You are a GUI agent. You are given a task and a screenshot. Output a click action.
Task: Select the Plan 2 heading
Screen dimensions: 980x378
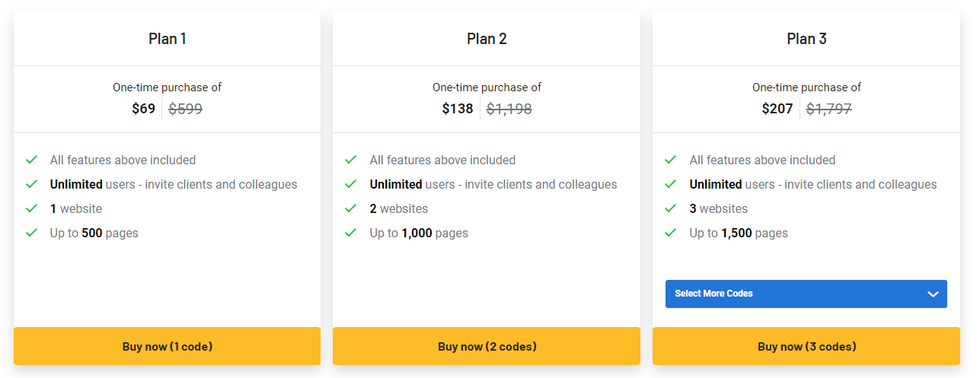tap(487, 39)
